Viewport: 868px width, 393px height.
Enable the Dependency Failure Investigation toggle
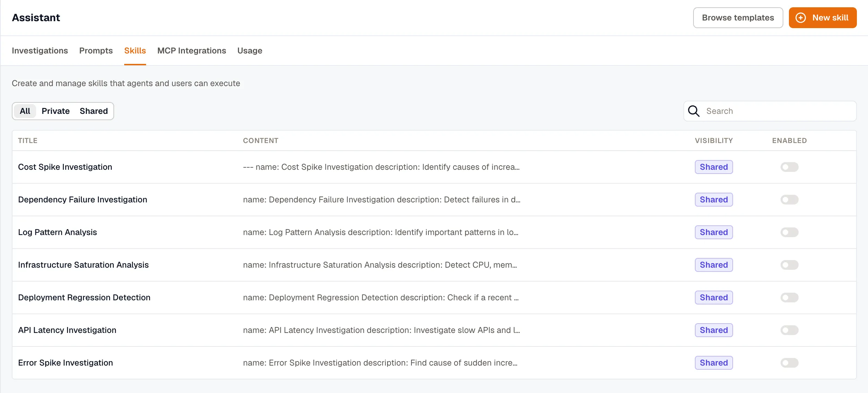[x=789, y=200]
